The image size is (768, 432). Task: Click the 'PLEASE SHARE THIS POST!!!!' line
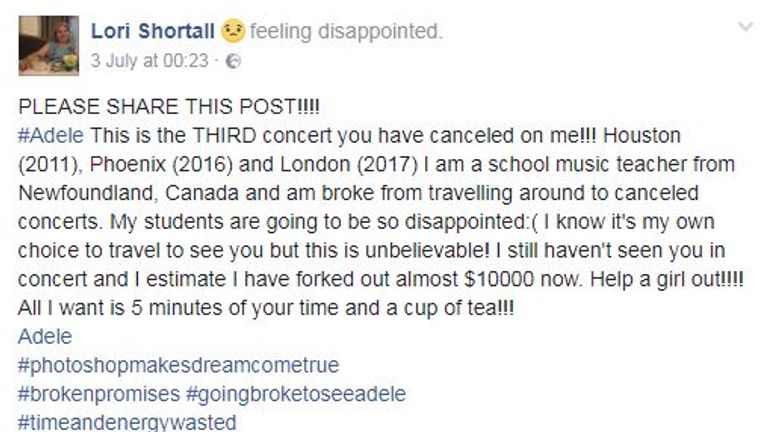(x=169, y=106)
